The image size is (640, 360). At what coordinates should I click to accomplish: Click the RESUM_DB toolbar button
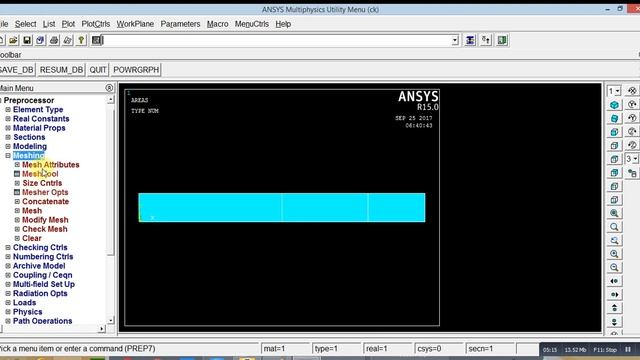(61, 70)
